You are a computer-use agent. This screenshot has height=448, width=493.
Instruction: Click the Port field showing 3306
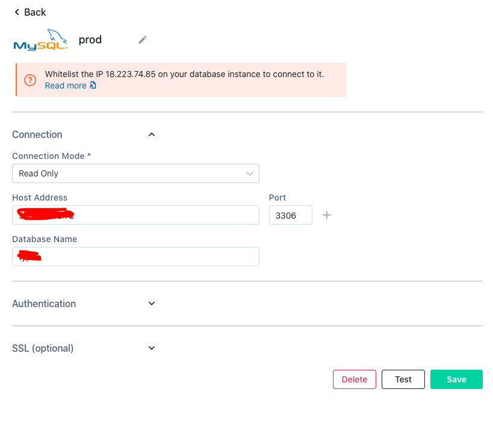(291, 215)
